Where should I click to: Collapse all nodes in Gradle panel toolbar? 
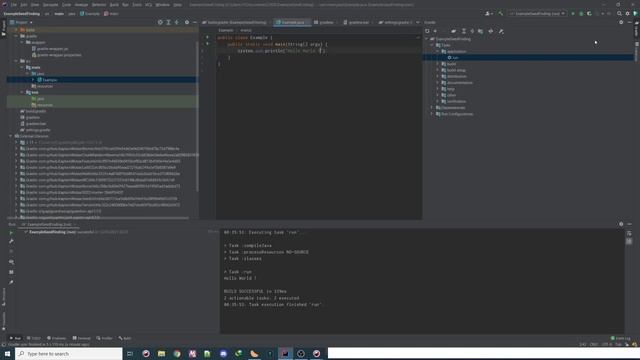click(472, 31)
